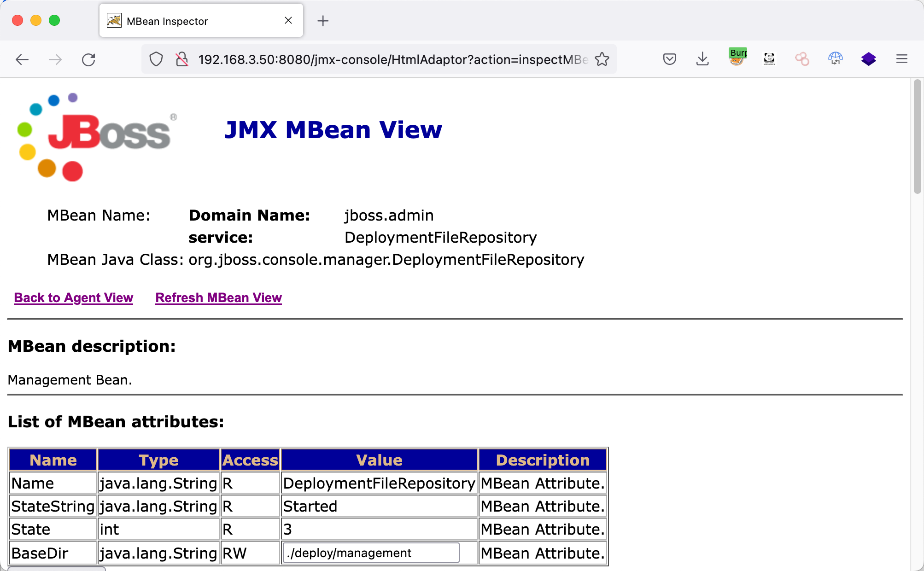Click the vertical page scrollbar
The width and height of the screenshot is (924, 571).
click(917, 137)
